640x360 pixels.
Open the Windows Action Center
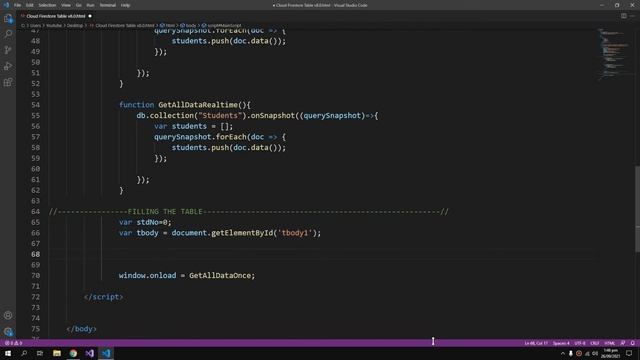[629, 353]
